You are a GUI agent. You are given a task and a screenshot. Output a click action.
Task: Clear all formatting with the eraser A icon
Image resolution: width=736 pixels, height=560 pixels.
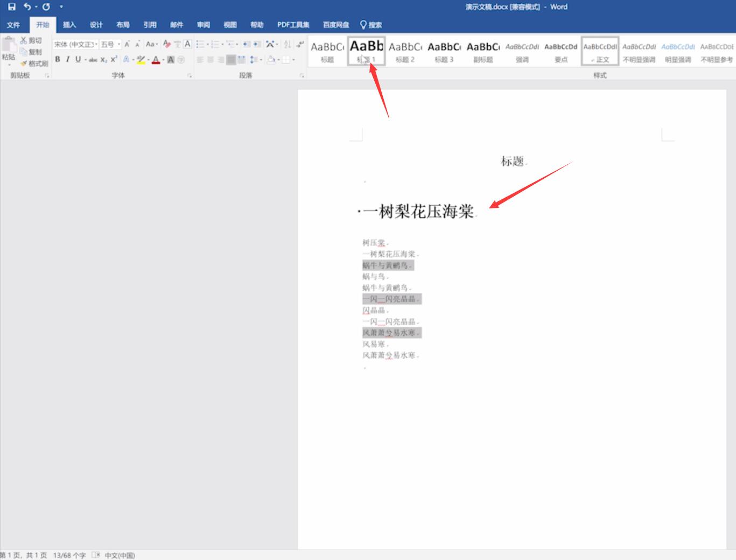[x=167, y=44]
